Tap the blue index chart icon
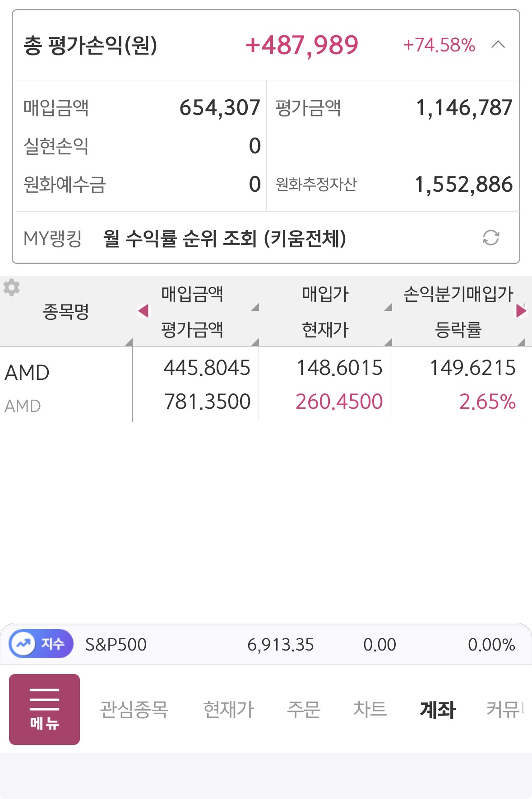 [x=23, y=644]
